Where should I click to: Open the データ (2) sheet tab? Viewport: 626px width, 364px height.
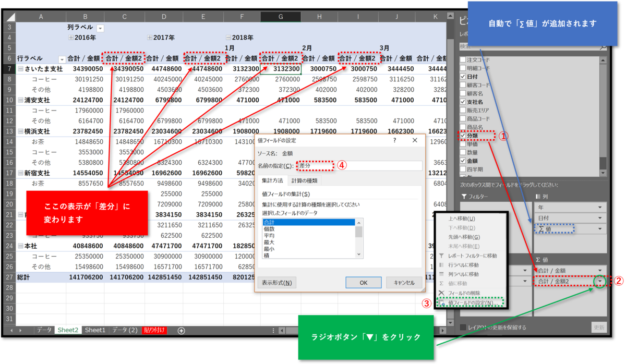click(125, 330)
